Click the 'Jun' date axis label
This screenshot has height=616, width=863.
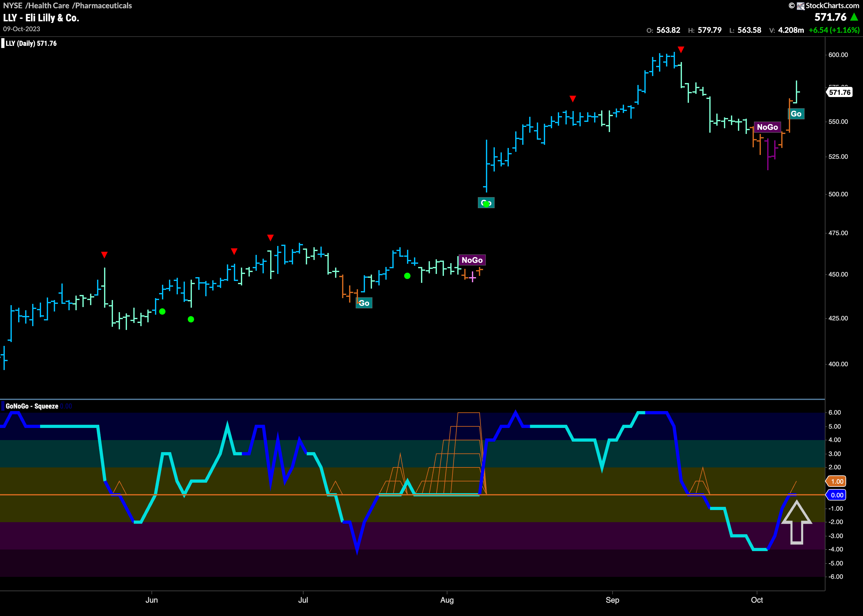pos(152,600)
